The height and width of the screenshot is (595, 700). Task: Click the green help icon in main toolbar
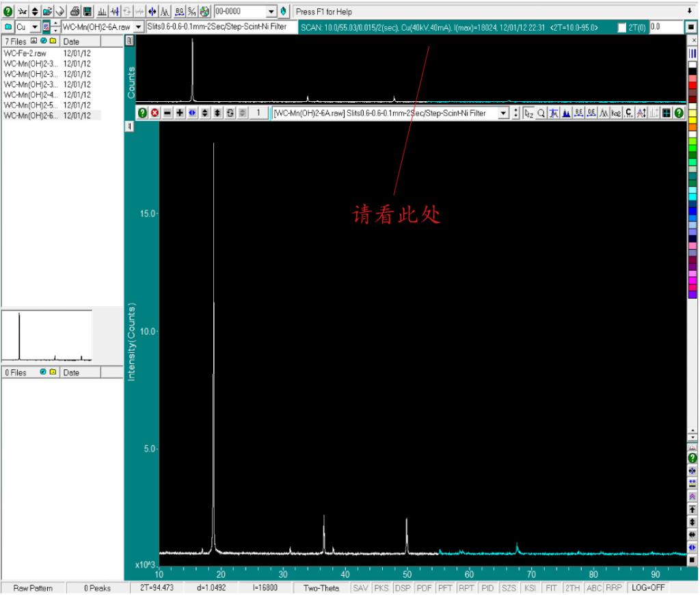coord(8,11)
